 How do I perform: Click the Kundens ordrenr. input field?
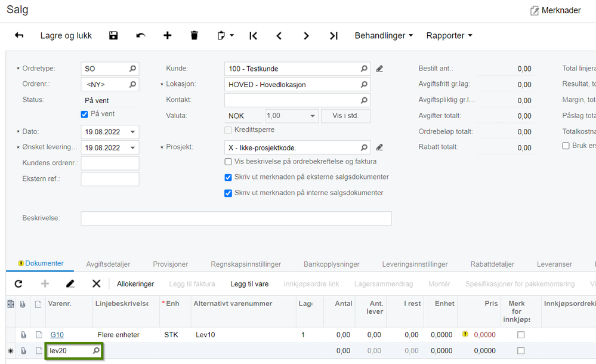click(110, 163)
